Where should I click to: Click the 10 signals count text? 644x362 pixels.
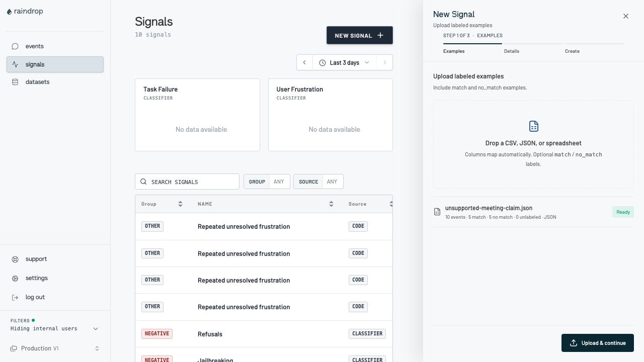click(x=153, y=35)
